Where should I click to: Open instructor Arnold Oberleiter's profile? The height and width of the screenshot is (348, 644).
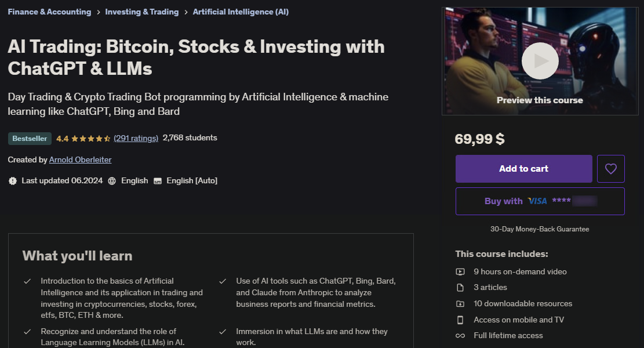(x=80, y=159)
